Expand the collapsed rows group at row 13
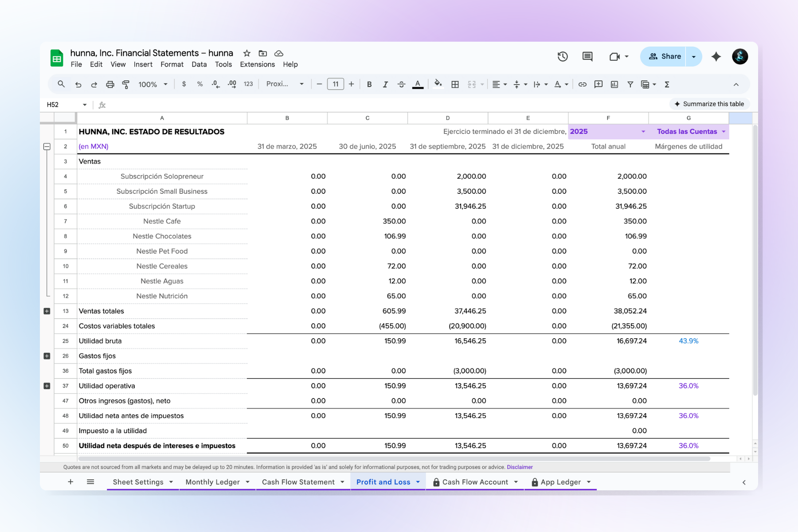The image size is (798, 532). [x=47, y=311]
